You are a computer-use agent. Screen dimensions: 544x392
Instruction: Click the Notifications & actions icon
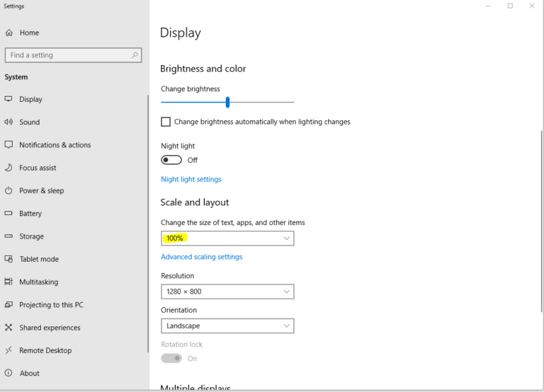[x=8, y=145]
